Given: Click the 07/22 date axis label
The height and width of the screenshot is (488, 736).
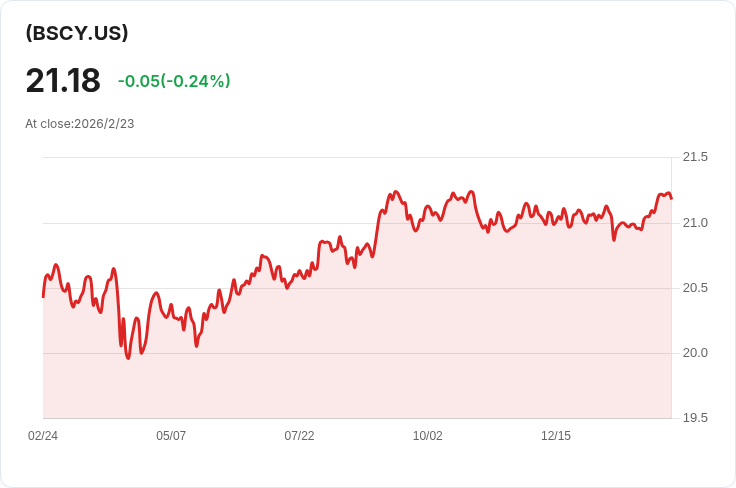Looking at the screenshot, I should click(299, 436).
